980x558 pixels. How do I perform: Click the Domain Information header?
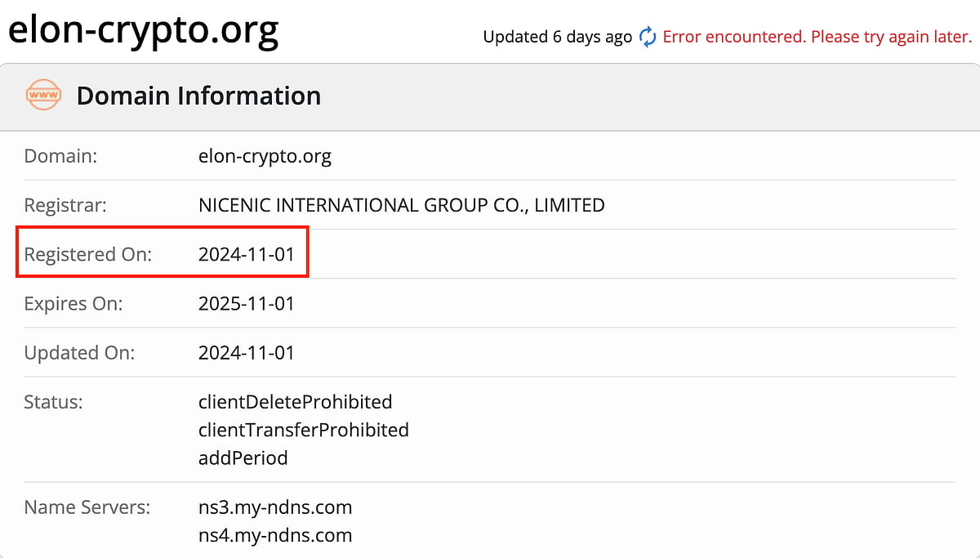tap(198, 96)
